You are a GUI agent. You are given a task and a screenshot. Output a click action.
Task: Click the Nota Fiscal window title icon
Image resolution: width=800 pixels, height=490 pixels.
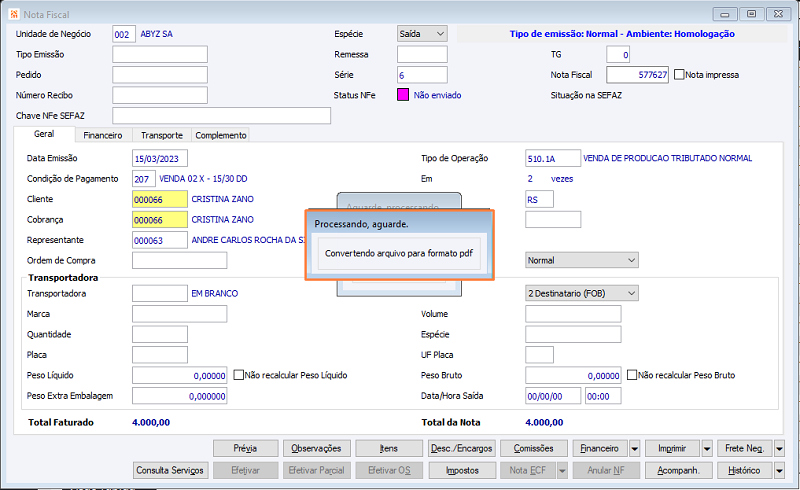[14, 14]
